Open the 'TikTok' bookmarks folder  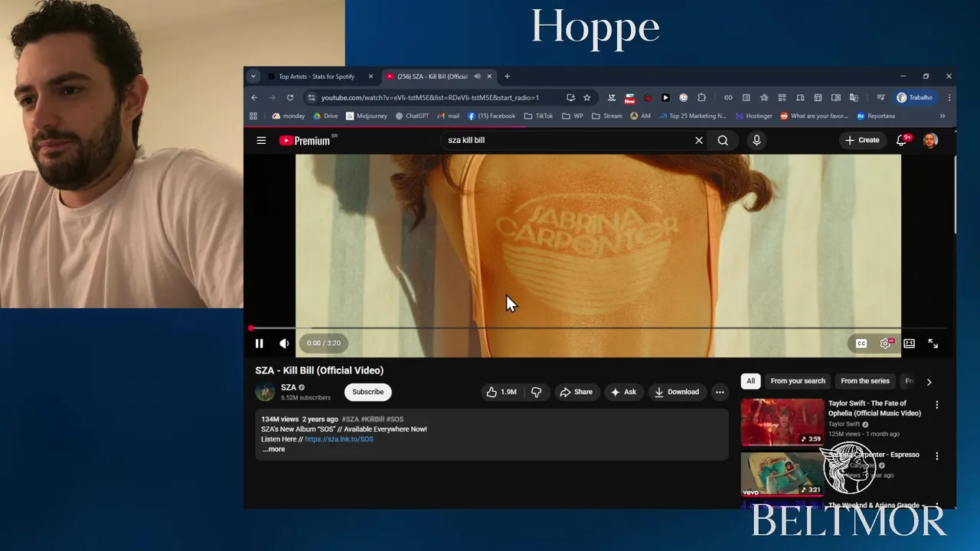click(x=539, y=116)
